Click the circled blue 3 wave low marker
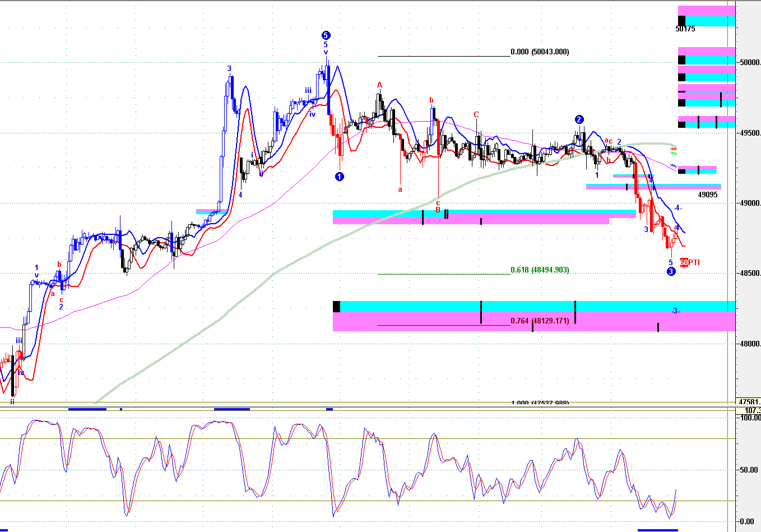Screen dimensions: 761x532 click(671, 272)
